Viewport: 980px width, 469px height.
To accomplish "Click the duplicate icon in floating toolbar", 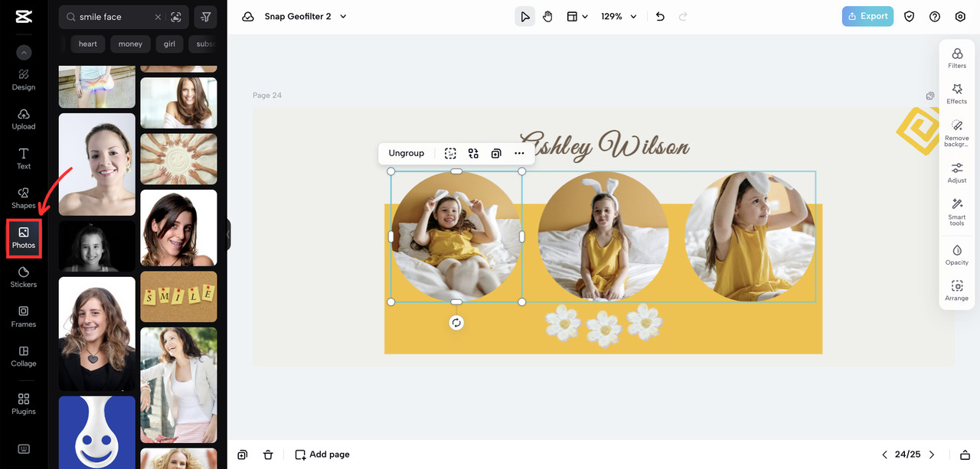I will point(496,154).
